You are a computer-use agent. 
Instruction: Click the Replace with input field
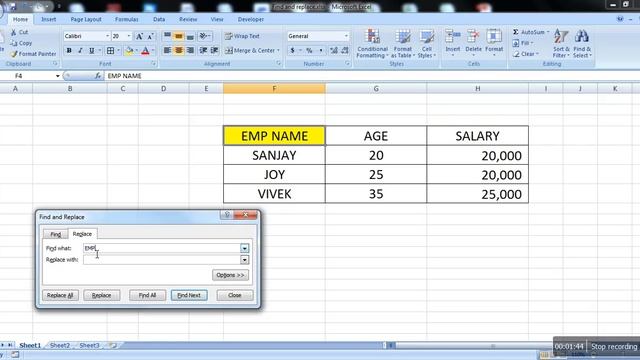[162, 260]
